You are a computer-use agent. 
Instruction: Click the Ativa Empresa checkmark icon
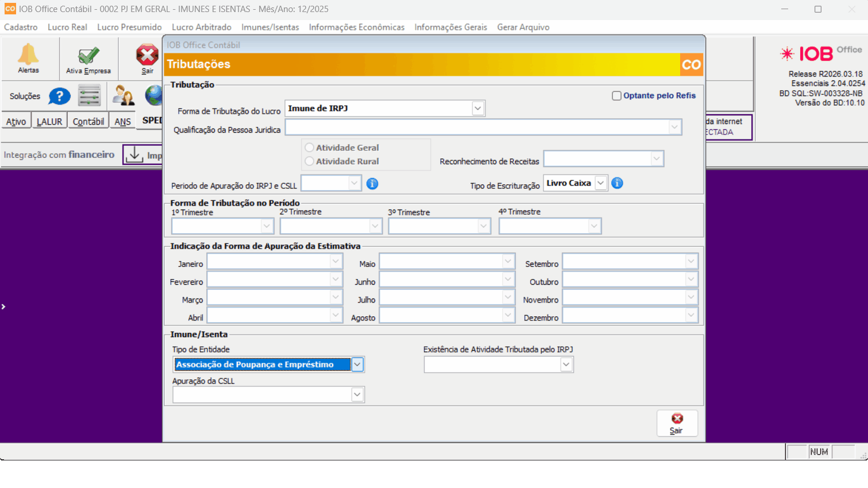tap(88, 56)
